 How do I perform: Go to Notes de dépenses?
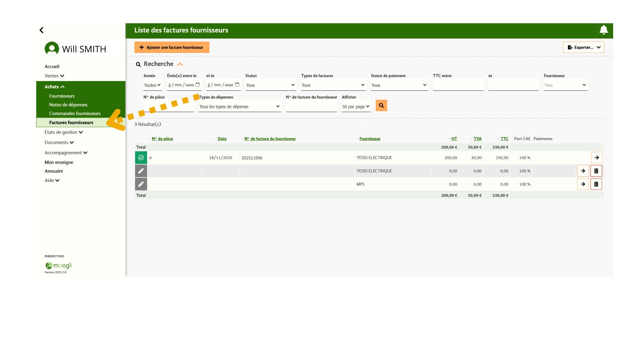tap(68, 105)
